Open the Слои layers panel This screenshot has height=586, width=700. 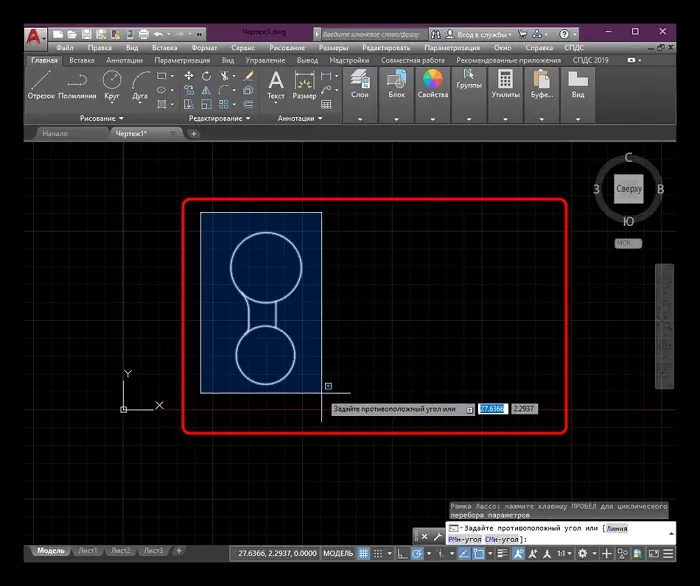(x=360, y=84)
